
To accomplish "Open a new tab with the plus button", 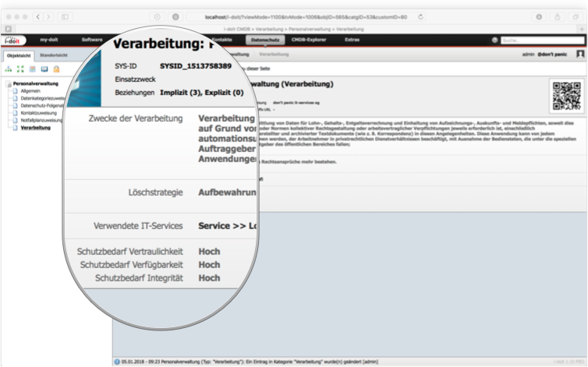I will click(582, 29).
